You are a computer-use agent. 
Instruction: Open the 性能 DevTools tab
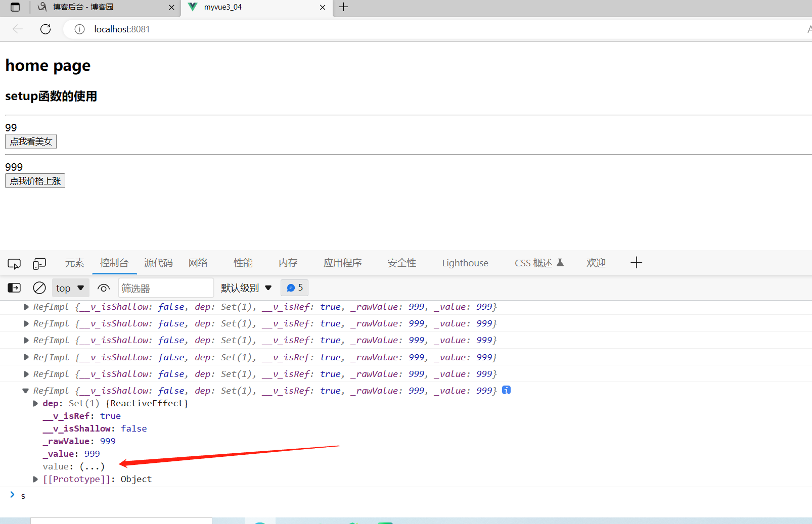[243, 263]
